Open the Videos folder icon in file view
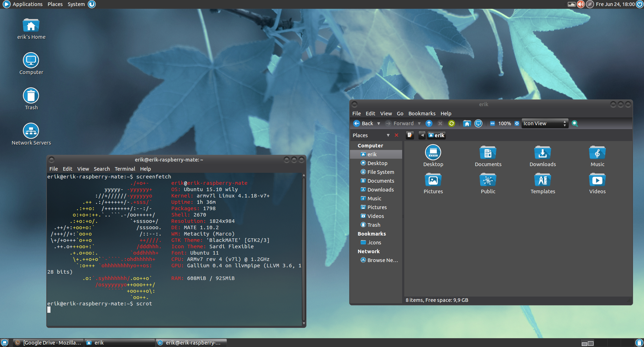 597,183
